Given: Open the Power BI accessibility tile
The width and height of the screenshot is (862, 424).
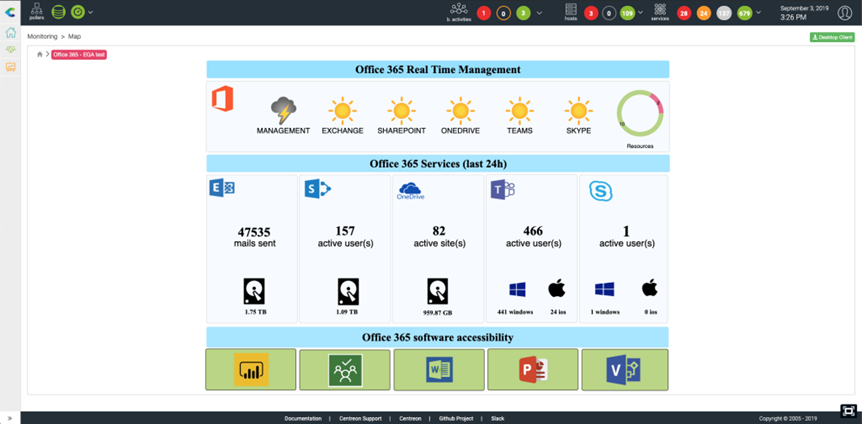Looking at the screenshot, I should coord(251,370).
